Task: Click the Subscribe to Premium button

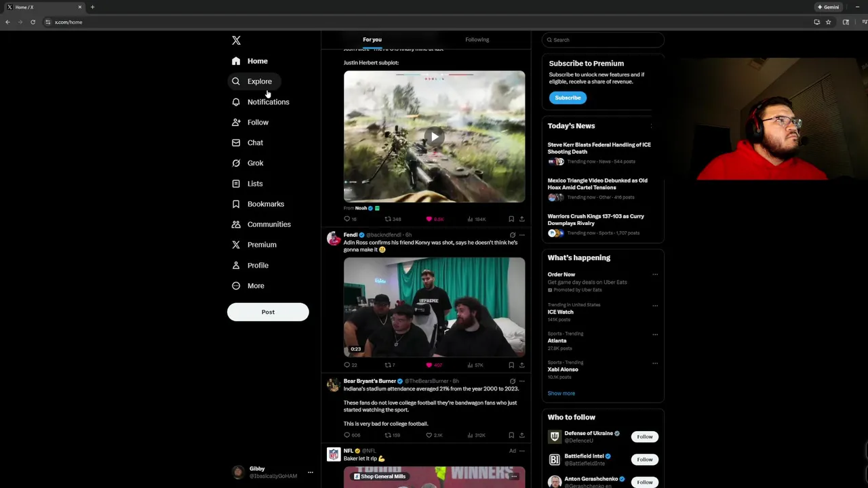Action: (x=568, y=98)
